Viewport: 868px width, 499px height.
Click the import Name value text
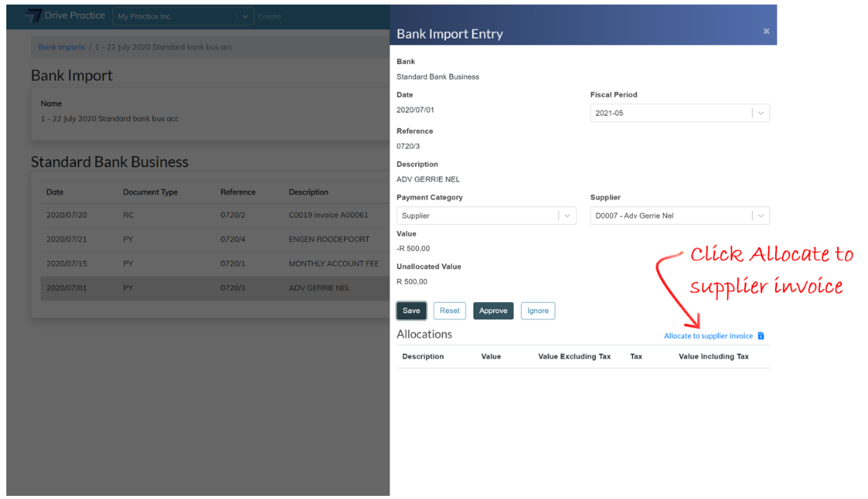[110, 118]
